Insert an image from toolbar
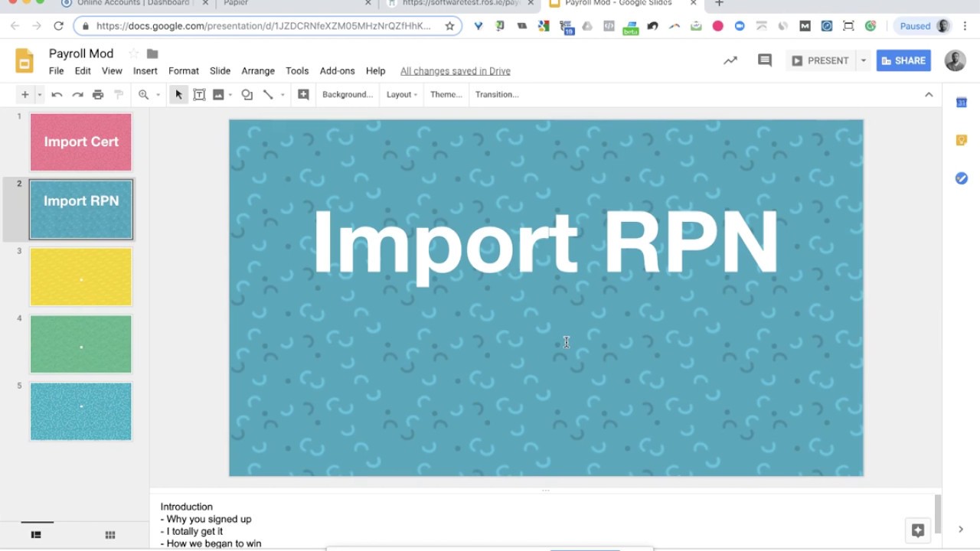 pyautogui.click(x=218, y=94)
